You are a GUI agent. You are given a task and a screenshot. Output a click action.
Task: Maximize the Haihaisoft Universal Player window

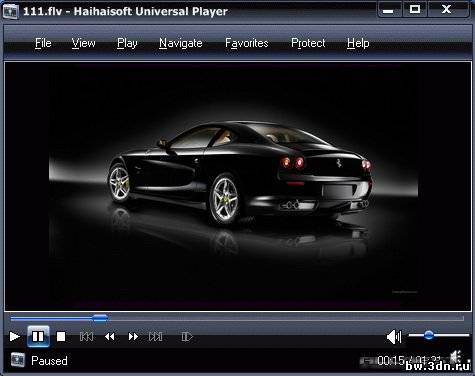415,9
